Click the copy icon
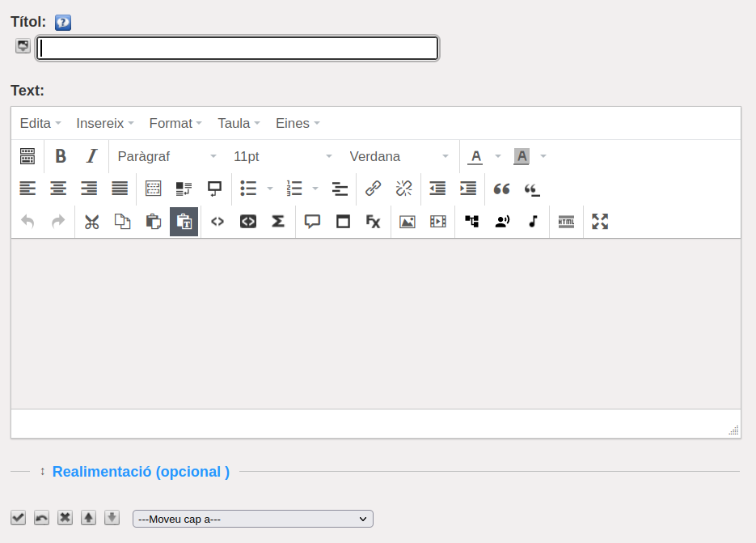Screen dimensions: 756x543 [x=122, y=222]
